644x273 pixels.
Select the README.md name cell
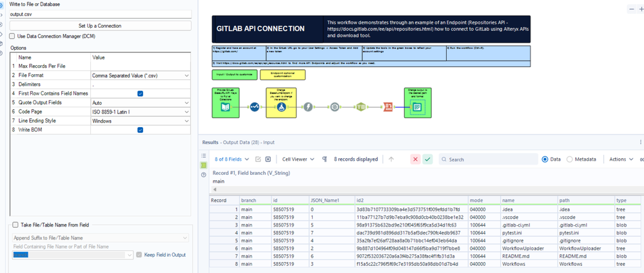[529, 256]
